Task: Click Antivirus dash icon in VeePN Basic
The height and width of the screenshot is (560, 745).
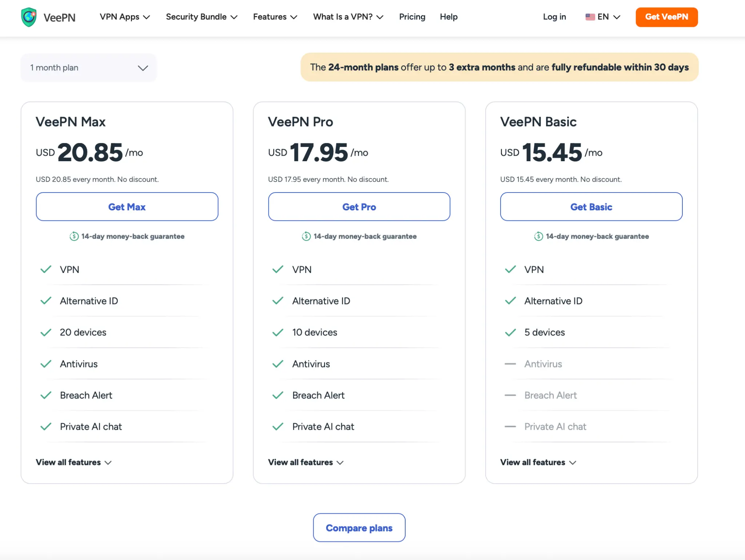Action: (510, 364)
